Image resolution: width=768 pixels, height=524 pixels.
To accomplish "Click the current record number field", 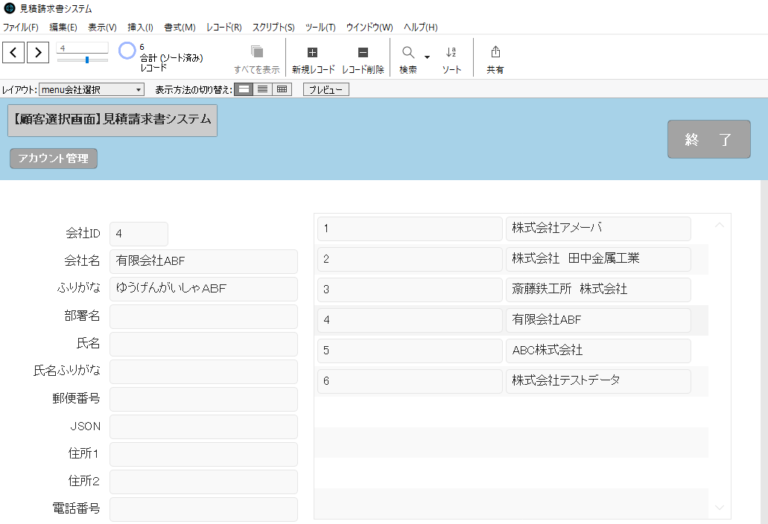I will [82, 48].
